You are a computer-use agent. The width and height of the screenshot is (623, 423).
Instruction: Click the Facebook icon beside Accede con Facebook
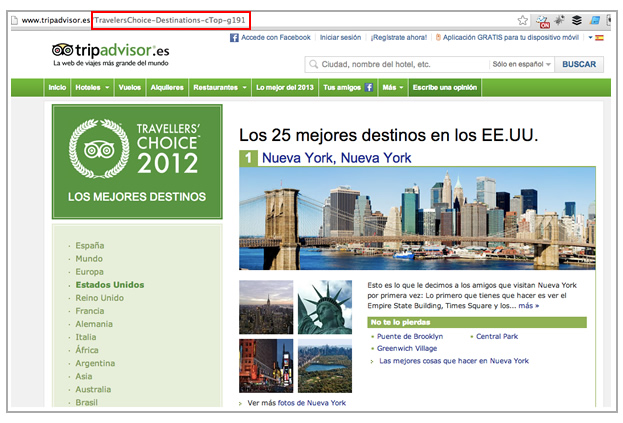click(x=234, y=38)
